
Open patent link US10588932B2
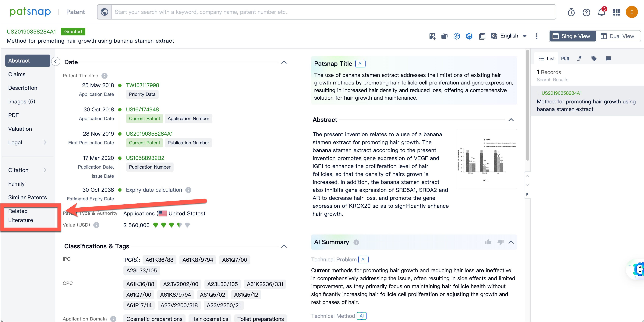point(145,158)
